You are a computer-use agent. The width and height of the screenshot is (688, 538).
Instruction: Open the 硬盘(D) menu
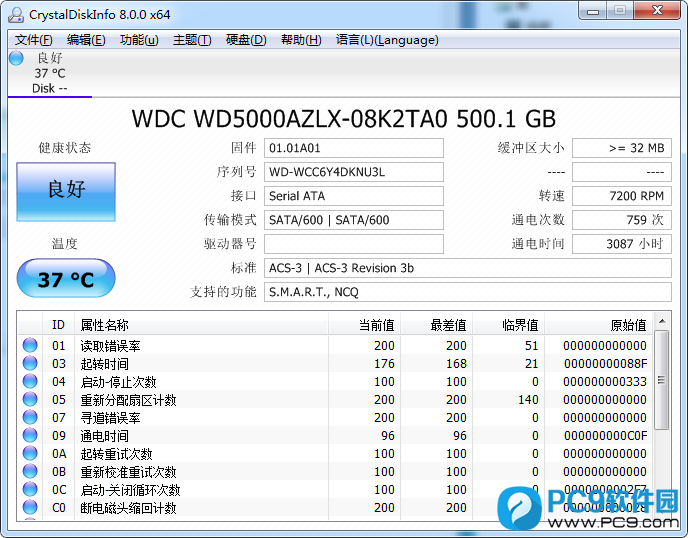point(246,40)
